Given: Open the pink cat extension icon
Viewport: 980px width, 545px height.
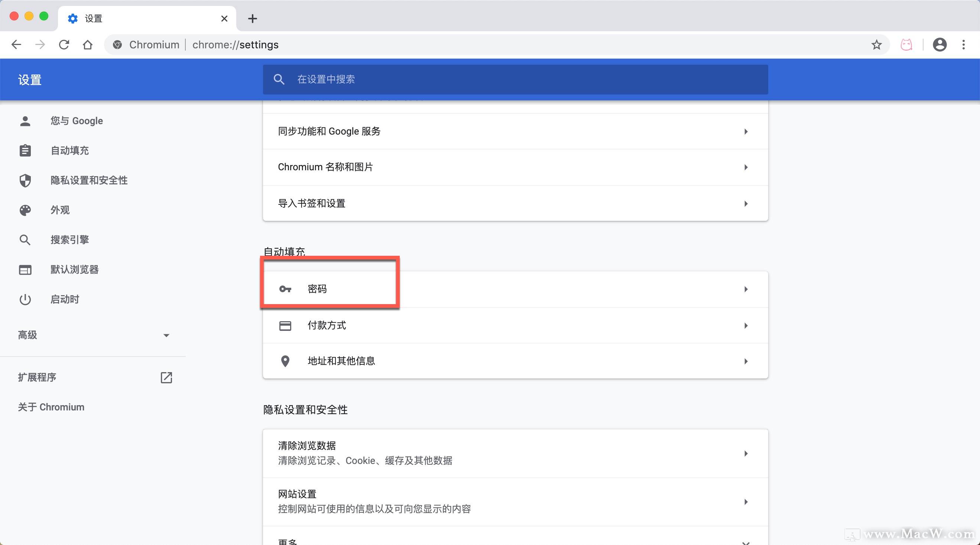Looking at the screenshot, I should tap(906, 45).
